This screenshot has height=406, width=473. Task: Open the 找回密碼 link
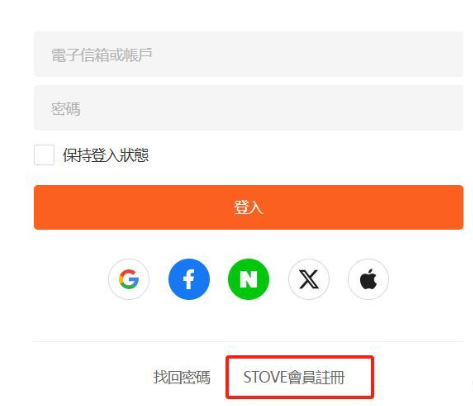[182, 377]
